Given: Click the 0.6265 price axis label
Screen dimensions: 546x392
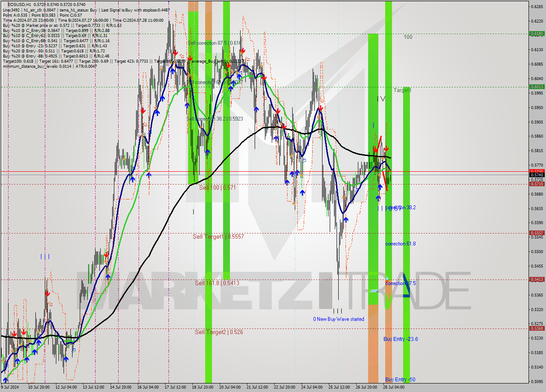Looking at the screenshot, I should (x=537, y=6).
